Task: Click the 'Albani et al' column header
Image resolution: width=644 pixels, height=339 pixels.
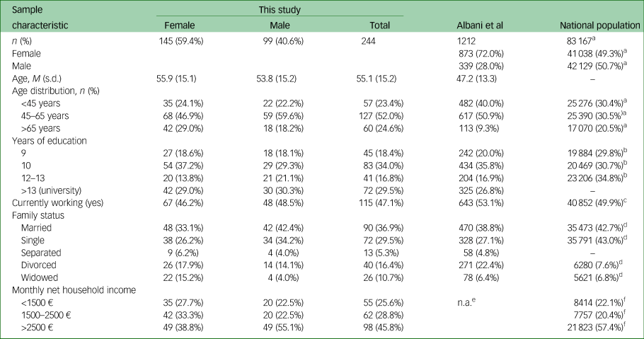Action: click(480, 25)
